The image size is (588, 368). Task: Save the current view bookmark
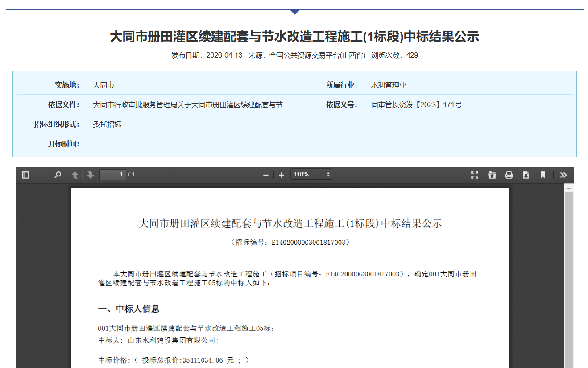(x=542, y=175)
